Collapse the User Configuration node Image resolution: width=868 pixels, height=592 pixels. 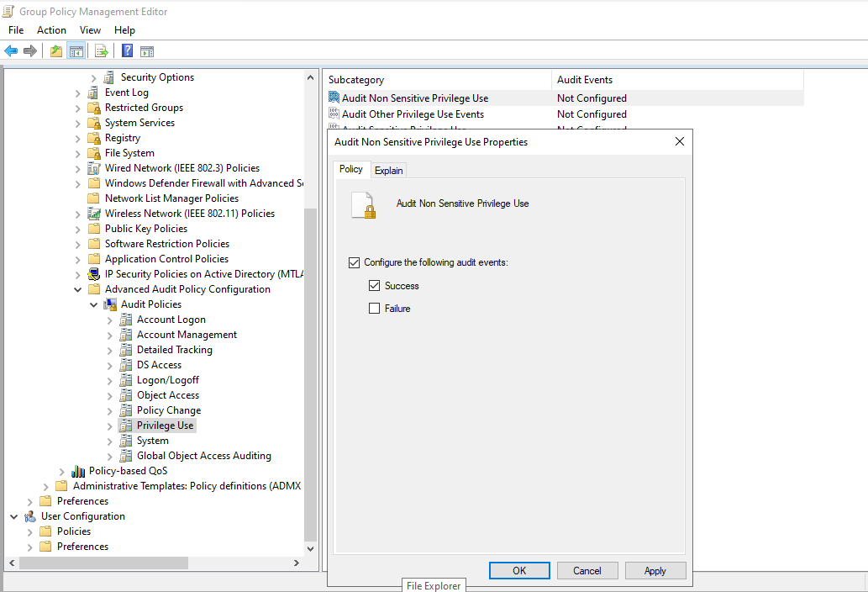tap(13, 516)
